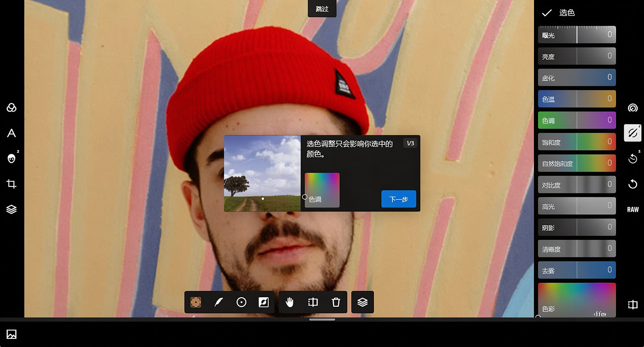This screenshot has height=347, width=644.
Task: Click the 饱和度 saturation slider
Action: click(x=577, y=142)
